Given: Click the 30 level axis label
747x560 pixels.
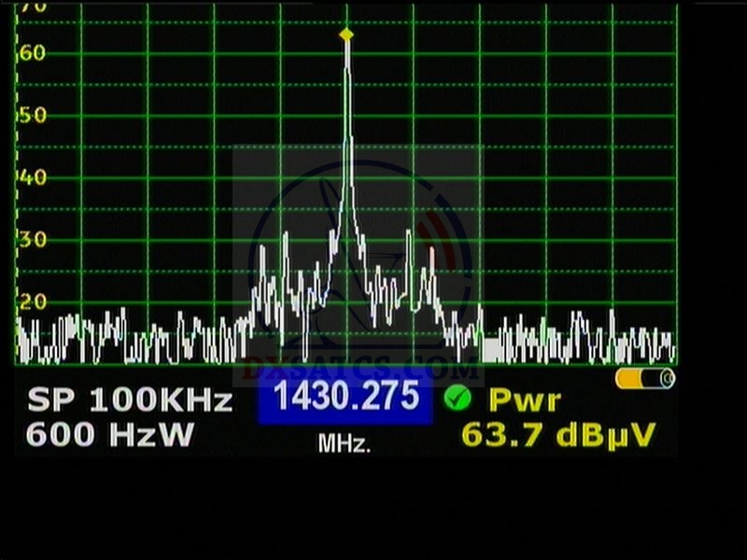Looking at the screenshot, I should point(32,239).
